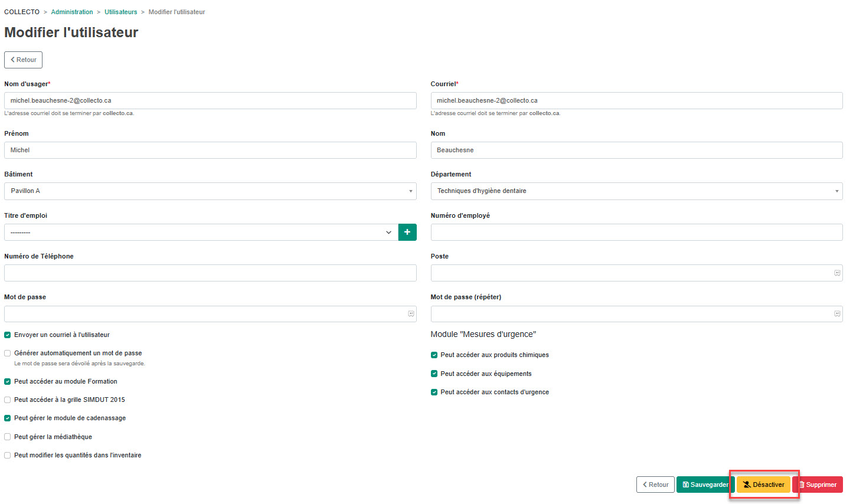Click the bottom Retour button
Viewport: 853px width, 504px height.
click(655, 485)
